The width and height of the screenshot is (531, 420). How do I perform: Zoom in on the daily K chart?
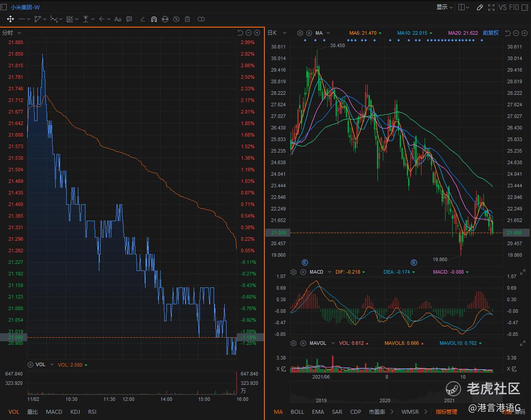coord(524,33)
